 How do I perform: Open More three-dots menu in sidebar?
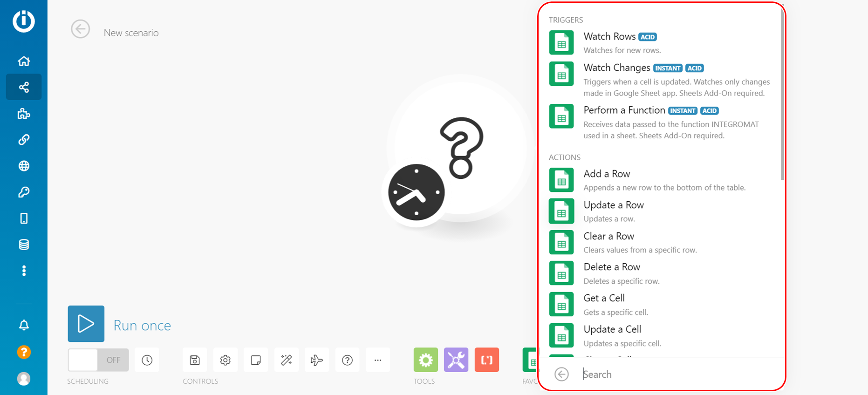[24, 271]
